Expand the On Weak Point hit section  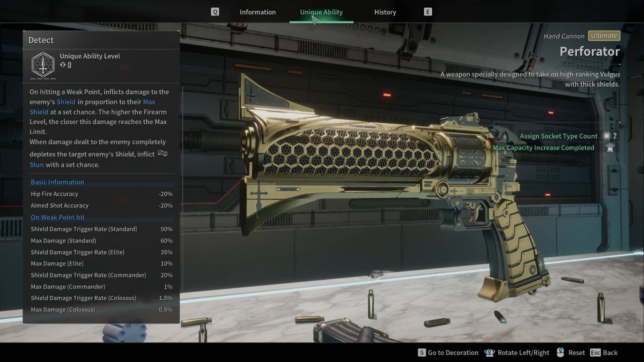pyautogui.click(x=57, y=218)
